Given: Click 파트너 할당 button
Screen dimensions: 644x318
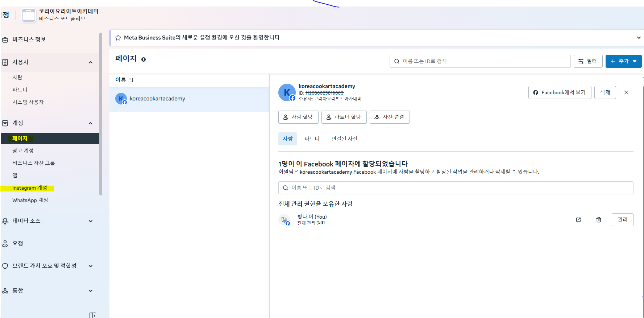Looking at the screenshot, I should click(x=344, y=117).
